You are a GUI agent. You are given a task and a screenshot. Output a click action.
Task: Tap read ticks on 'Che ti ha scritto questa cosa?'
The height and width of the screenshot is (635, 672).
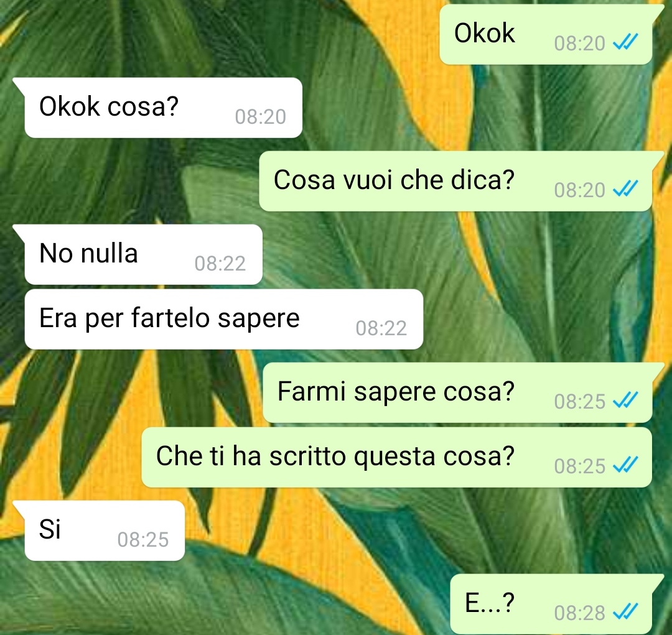coord(625,465)
